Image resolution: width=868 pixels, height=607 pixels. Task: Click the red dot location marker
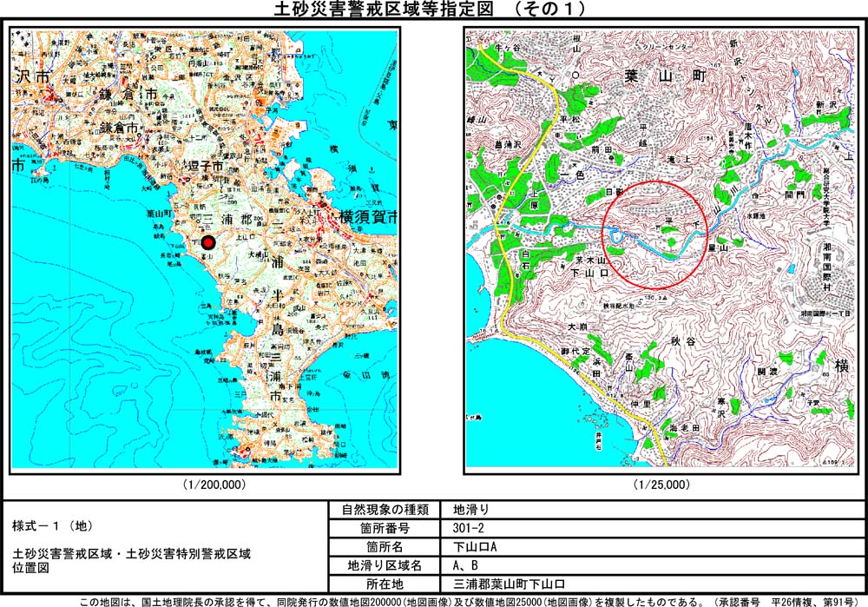[x=207, y=243]
